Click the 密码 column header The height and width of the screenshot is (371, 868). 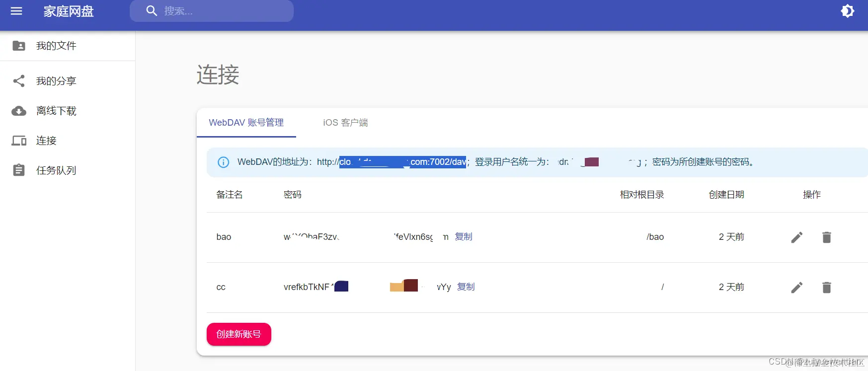[x=293, y=195]
